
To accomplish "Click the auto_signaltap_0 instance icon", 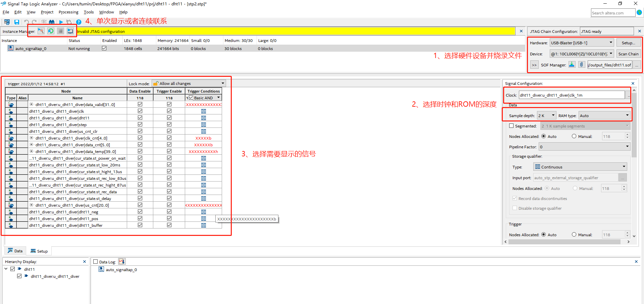I will click(11, 48).
